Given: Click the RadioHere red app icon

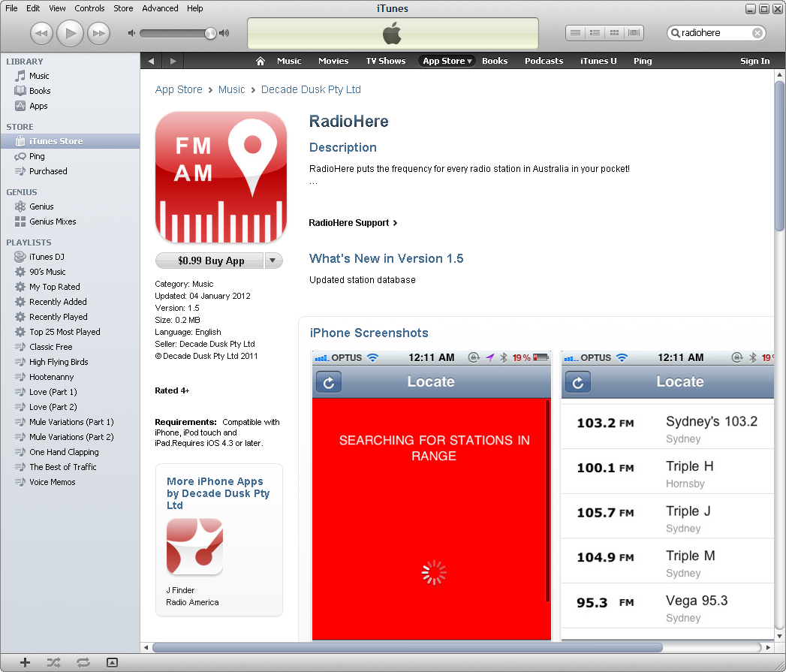Looking at the screenshot, I should [221, 177].
